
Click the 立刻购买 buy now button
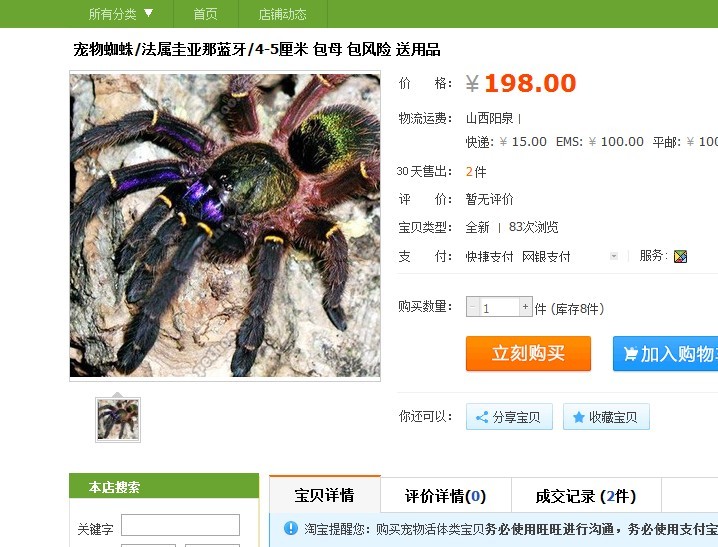(x=528, y=353)
